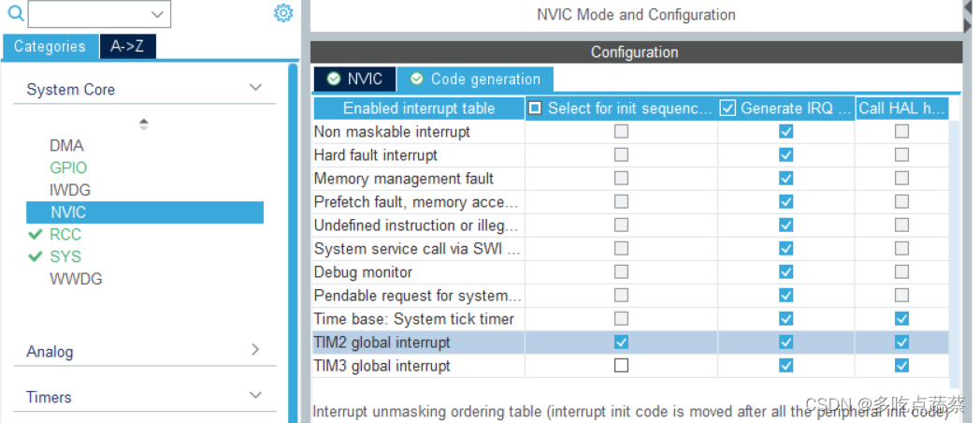Uncheck TIM2 Generate IRQ handler checkbox
The image size is (980, 423).
(x=786, y=343)
